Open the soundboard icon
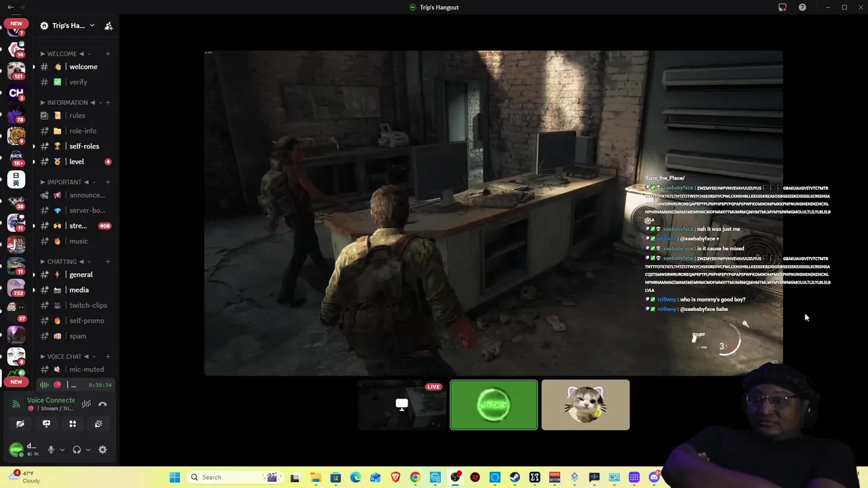 tap(98, 424)
